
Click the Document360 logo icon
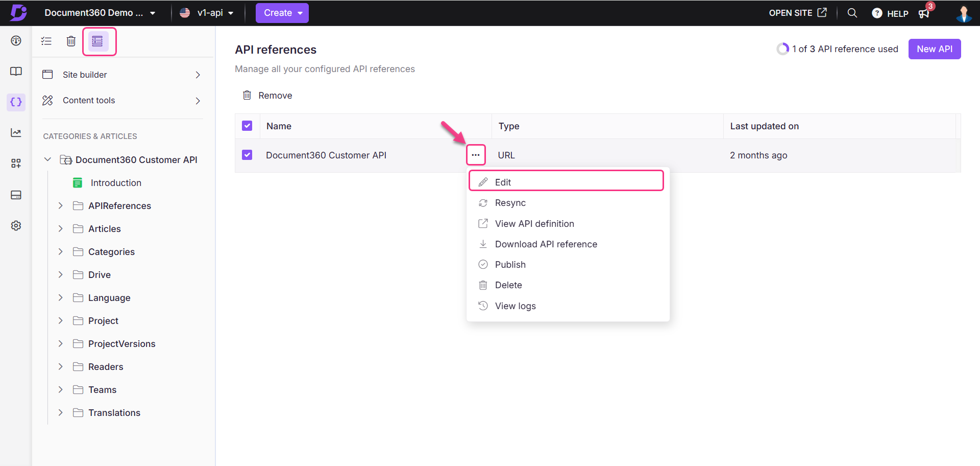[x=18, y=13]
